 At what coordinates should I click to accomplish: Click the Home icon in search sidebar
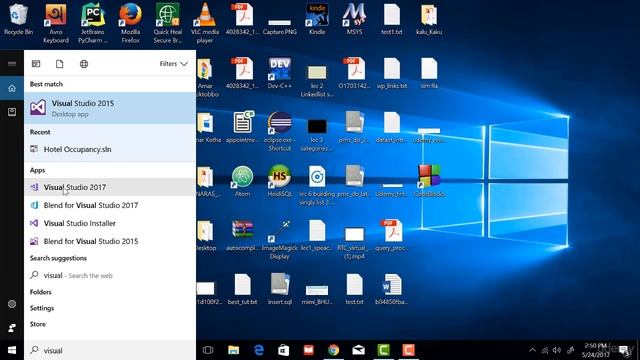point(12,88)
